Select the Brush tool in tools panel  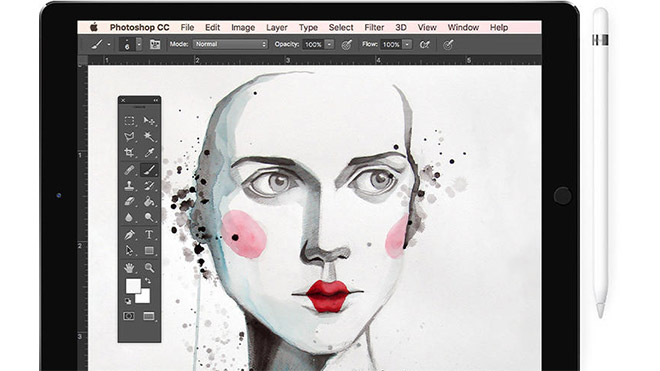(149, 170)
